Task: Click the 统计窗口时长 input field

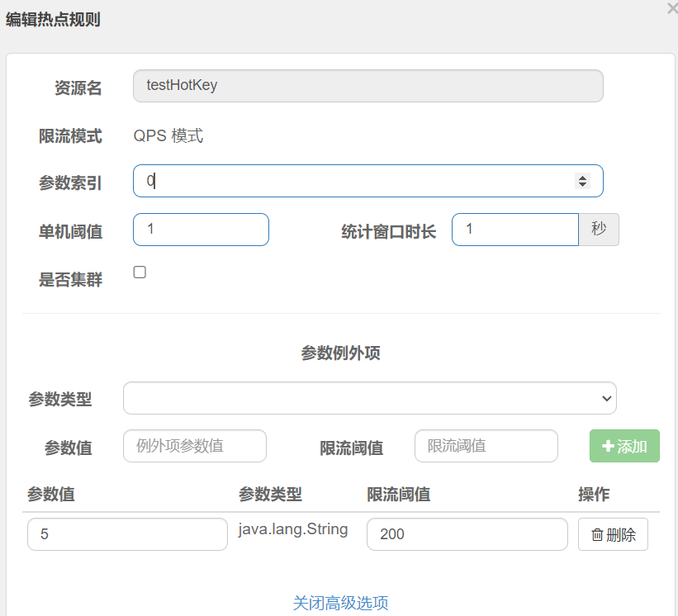Action: [515, 230]
